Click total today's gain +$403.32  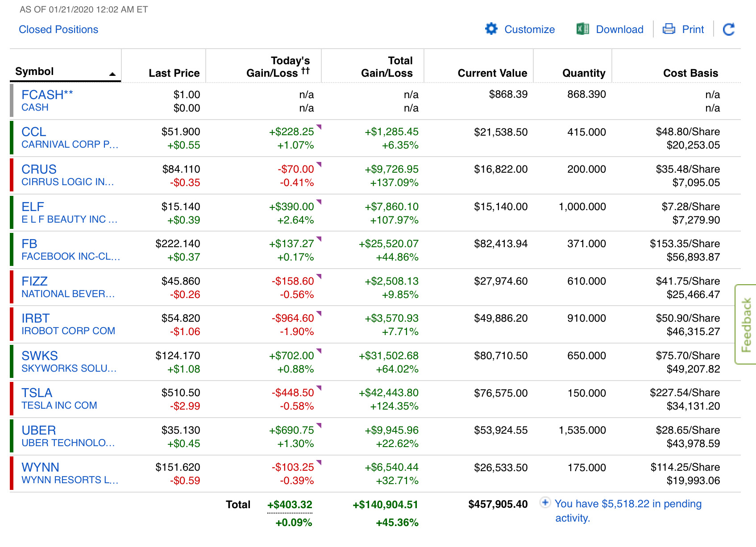point(290,505)
